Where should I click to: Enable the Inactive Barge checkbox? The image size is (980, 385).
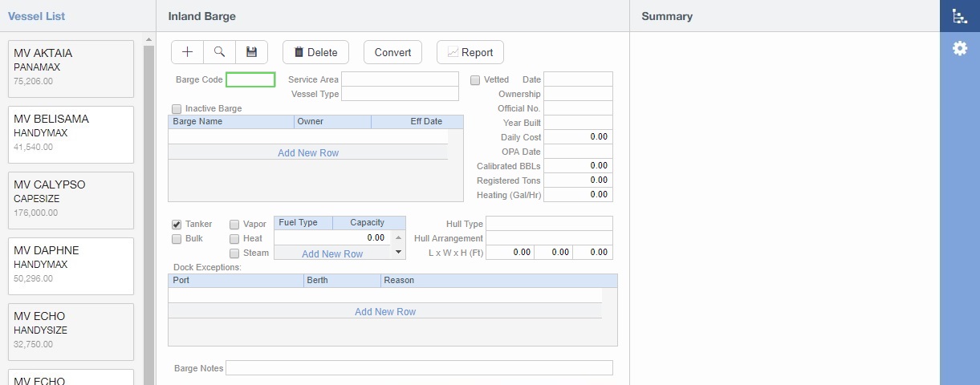(177, 109)
